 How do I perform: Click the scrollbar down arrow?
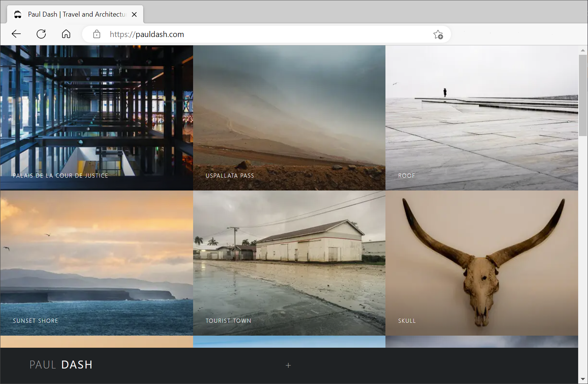click(583, 379)
